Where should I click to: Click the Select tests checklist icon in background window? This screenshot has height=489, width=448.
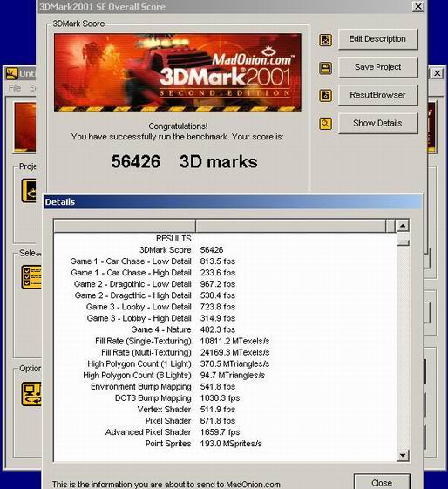click(31, 277)
